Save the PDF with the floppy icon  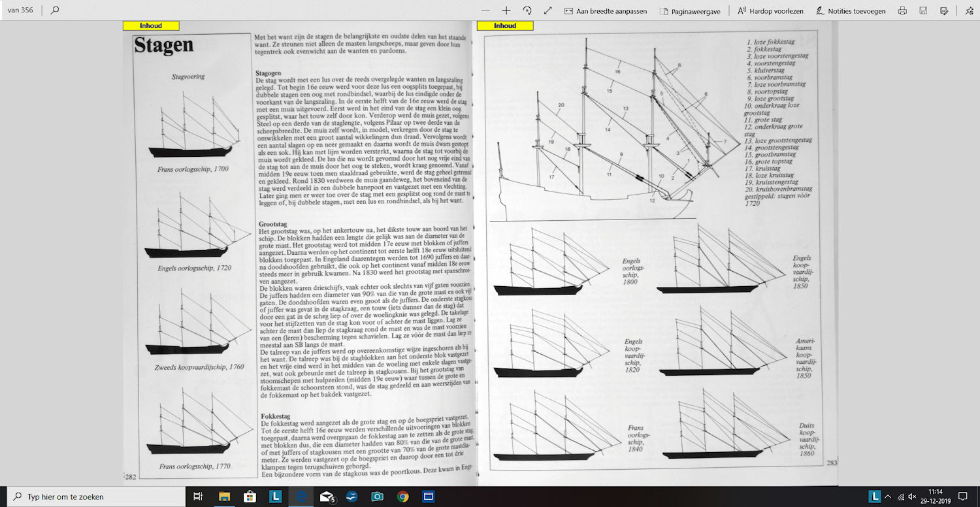(x=923, y=10)
